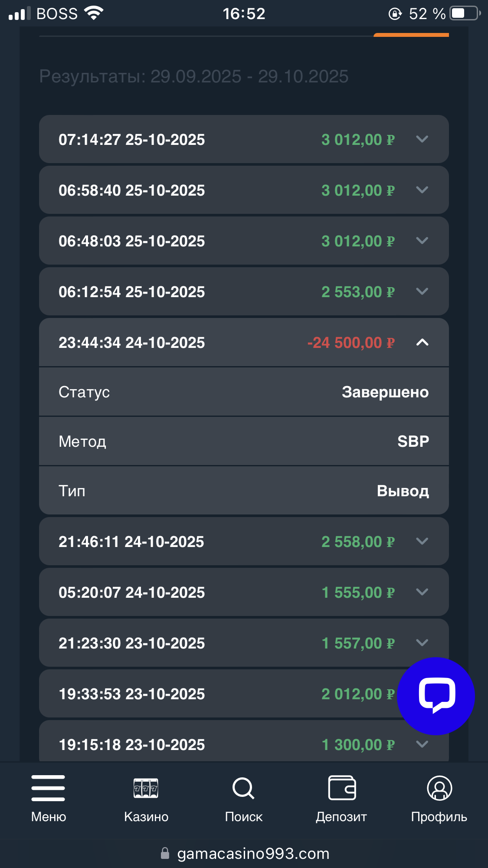Open the Казино slot machine icon
This screenshot has width=488, height=868.
point(146,788)
